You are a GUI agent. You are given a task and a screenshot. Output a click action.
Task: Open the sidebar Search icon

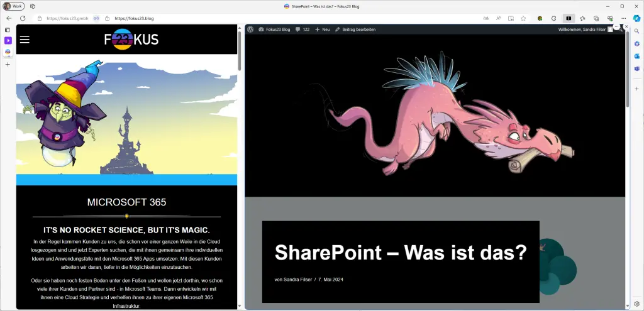tap(636, 31)
